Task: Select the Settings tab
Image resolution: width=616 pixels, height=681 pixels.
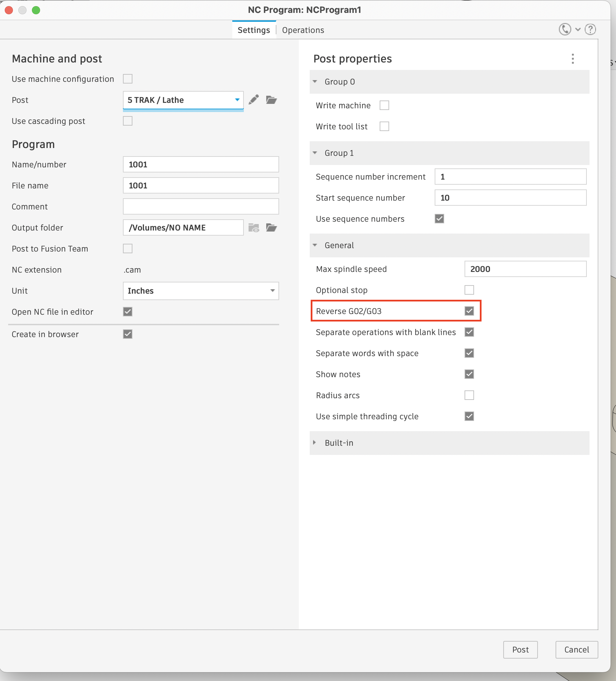Action: 254,30
